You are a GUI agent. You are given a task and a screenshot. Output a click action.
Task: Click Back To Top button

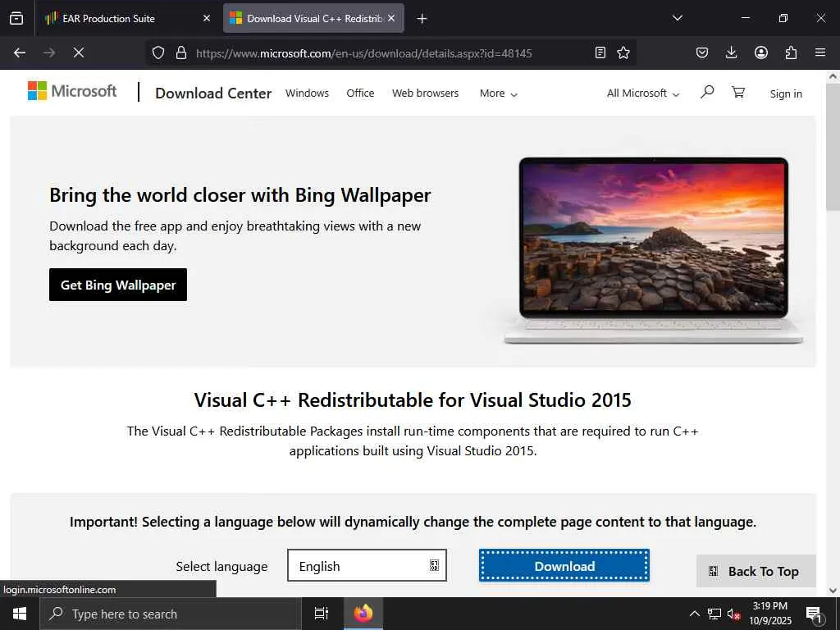point(756,571)
